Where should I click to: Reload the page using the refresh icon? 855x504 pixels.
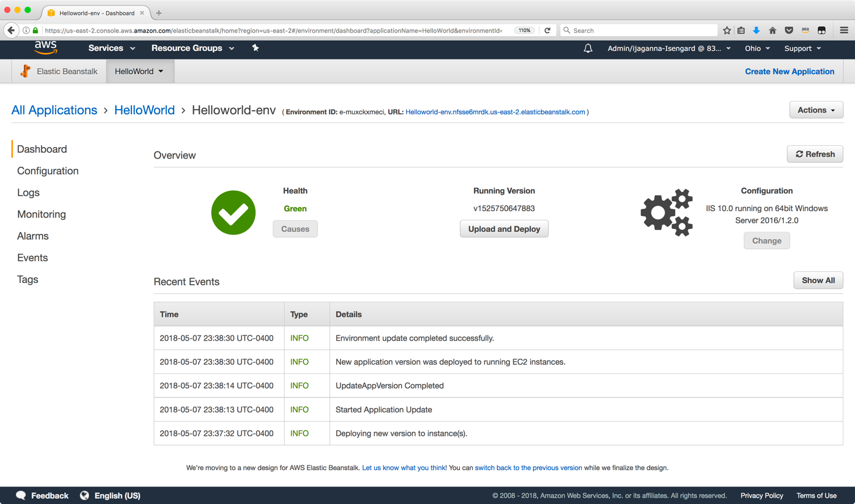pos(547,30)
